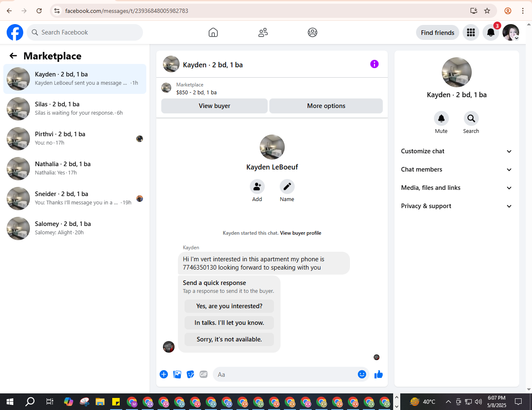Open Task View on the taskbar
The image size is (532, 410).
49,402
